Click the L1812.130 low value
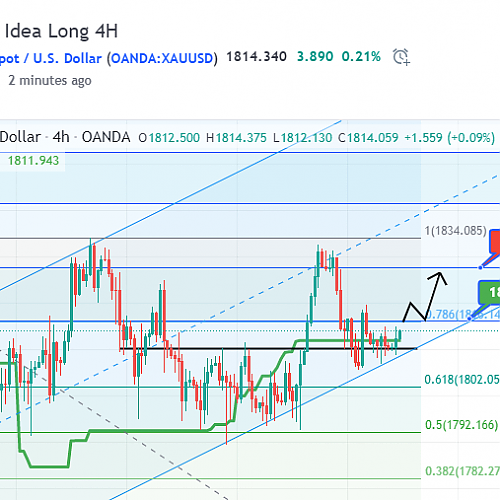500x500 pixels. tap(303, 138)
